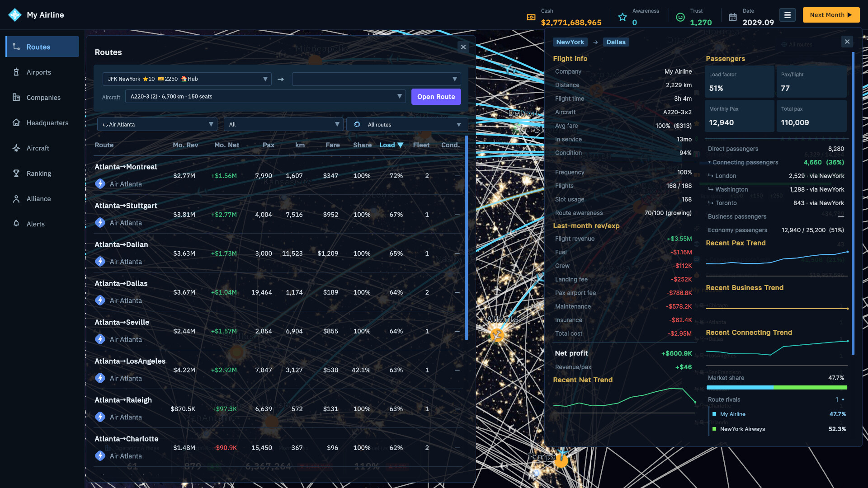This screenshot has width=868, height=488.
Task: Click the Date calendar icon
Action: tap(733, 17)
